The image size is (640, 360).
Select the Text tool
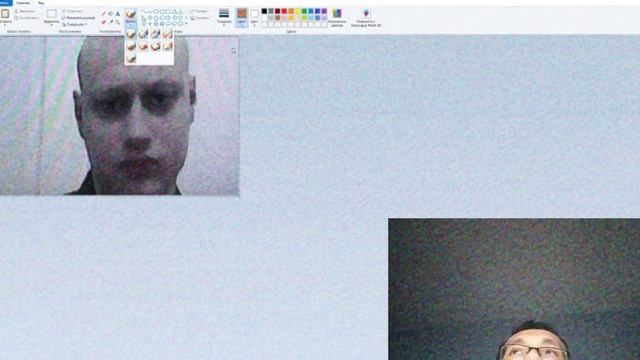coord(118,13)
